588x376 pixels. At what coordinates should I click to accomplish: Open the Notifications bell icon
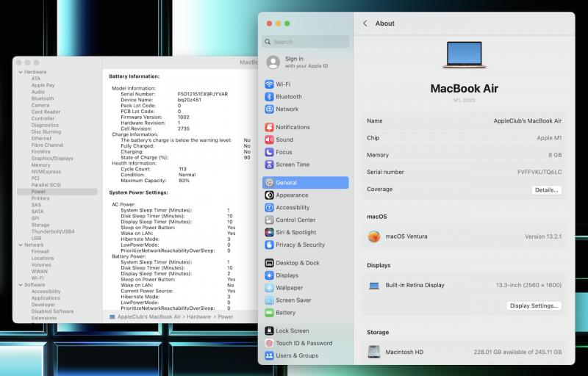tap(269, 127)
